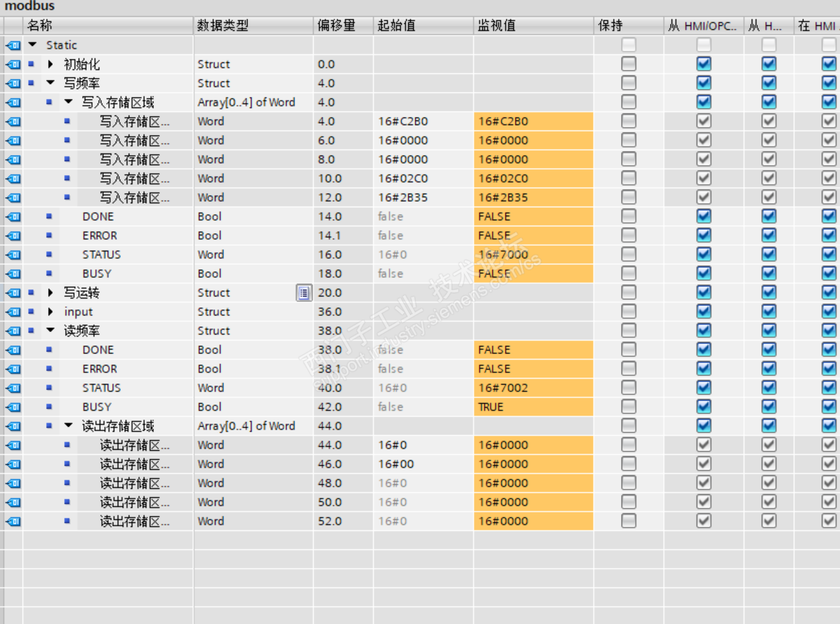
Task: Click the row icon for offset 4.0 Word element
Action: click(x=13, y=122)
